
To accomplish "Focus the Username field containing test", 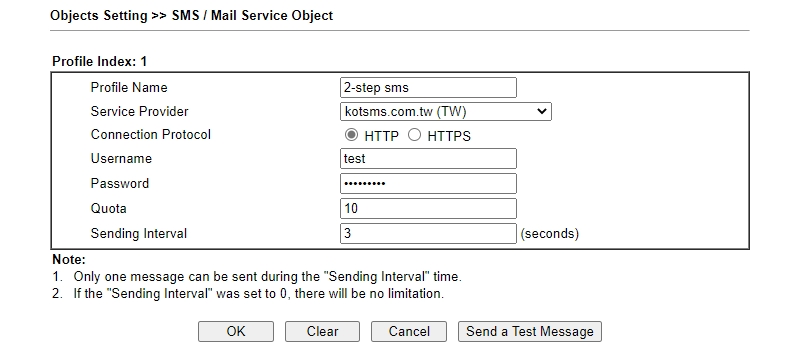I will pyautogui.click(x=428, y=159).
